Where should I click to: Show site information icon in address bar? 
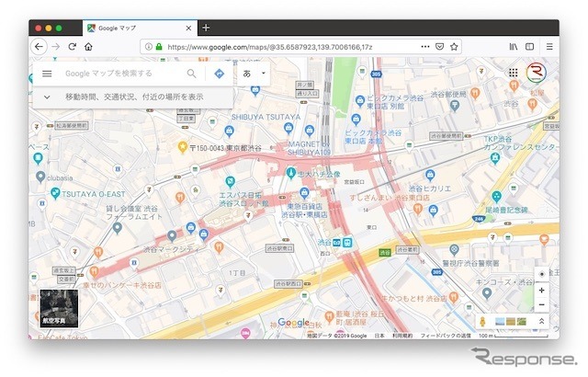[149, 47]
